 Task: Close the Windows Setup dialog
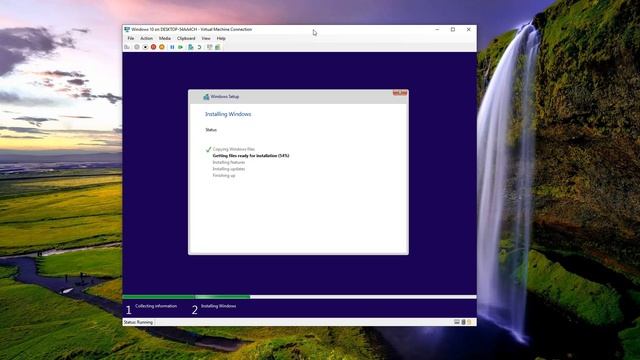point(400,93)
